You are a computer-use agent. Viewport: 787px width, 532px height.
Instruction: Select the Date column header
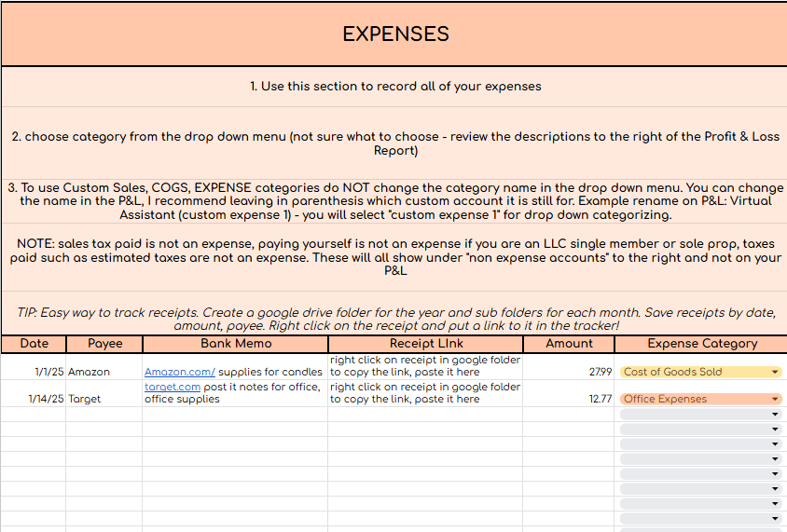[x=35, y=344]
